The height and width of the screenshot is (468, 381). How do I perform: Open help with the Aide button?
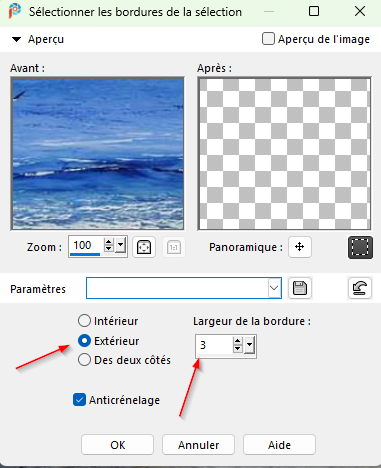click(279, 445)
